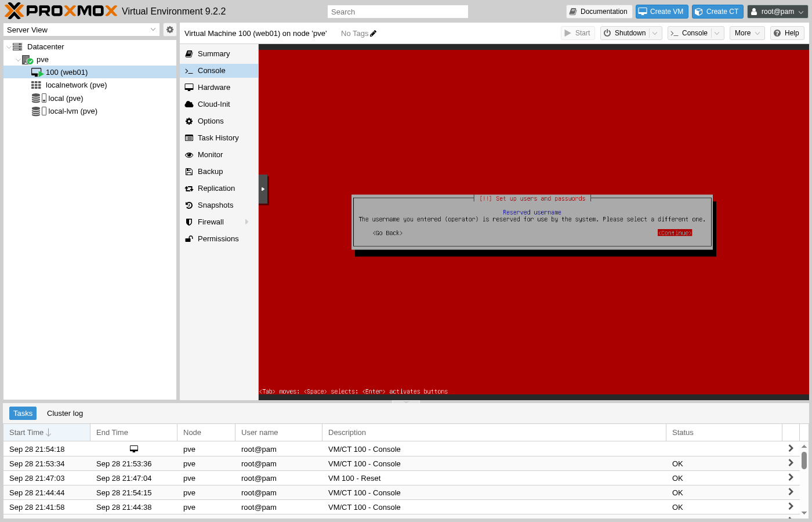
Task: Sort by the Status column header
Action: point(724,433)
